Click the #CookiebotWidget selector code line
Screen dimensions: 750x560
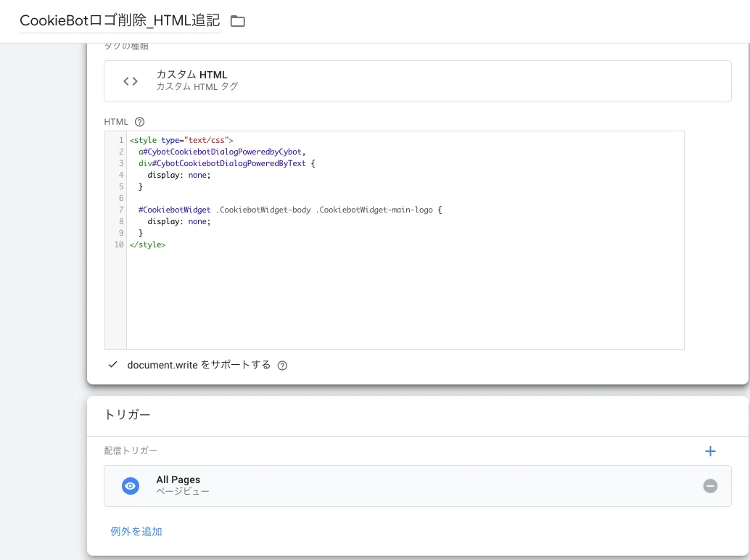290,210
